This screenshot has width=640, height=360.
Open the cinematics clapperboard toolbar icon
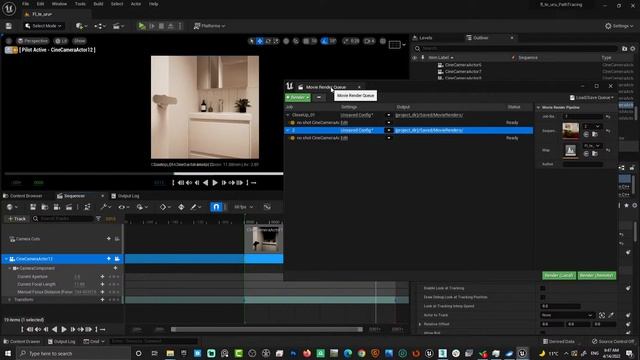(x=117, y=26)
